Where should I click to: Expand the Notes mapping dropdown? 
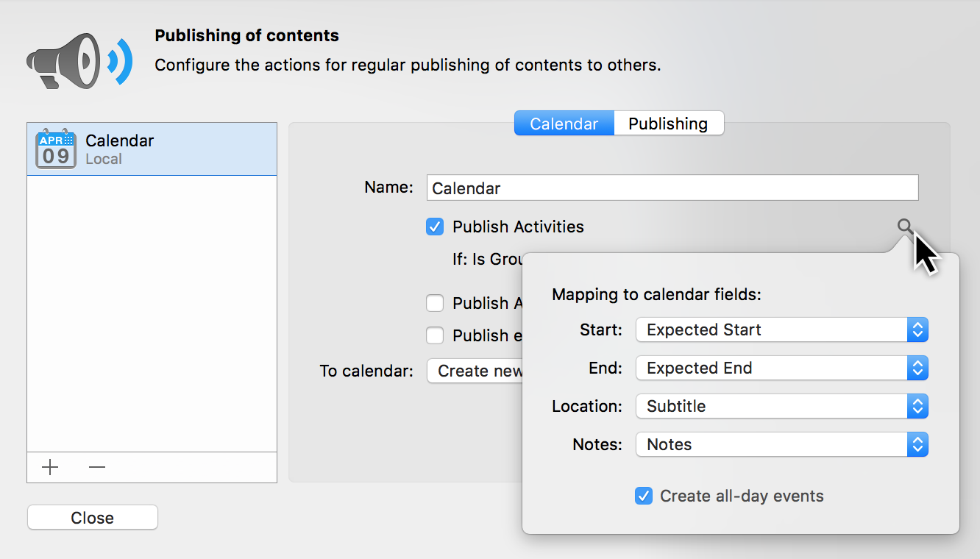781,444
